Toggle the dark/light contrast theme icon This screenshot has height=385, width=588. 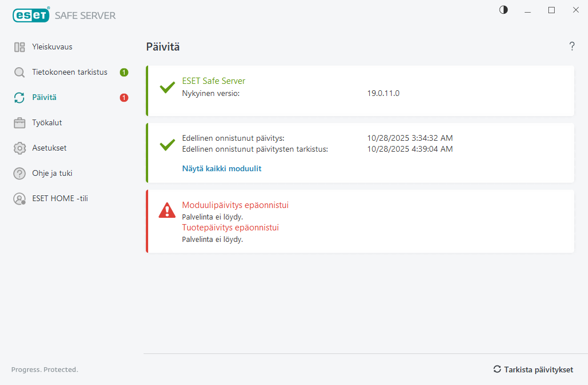pos(504,10)
